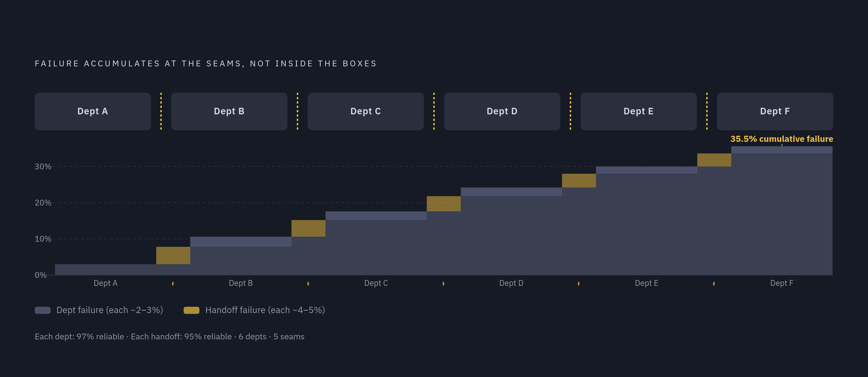Screen dimensions: 868x377
Task: Click the Dept E x-axis label
Action: click(646, 283)
